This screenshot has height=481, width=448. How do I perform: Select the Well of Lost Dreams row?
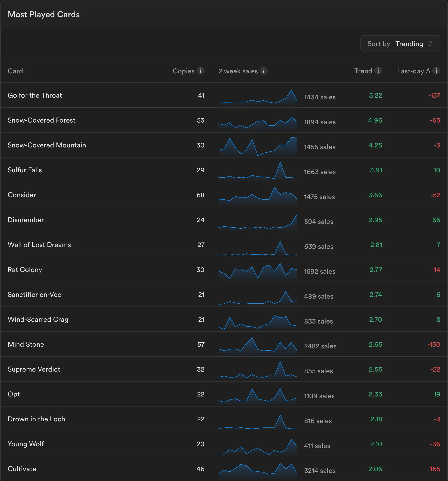(224, 245)
